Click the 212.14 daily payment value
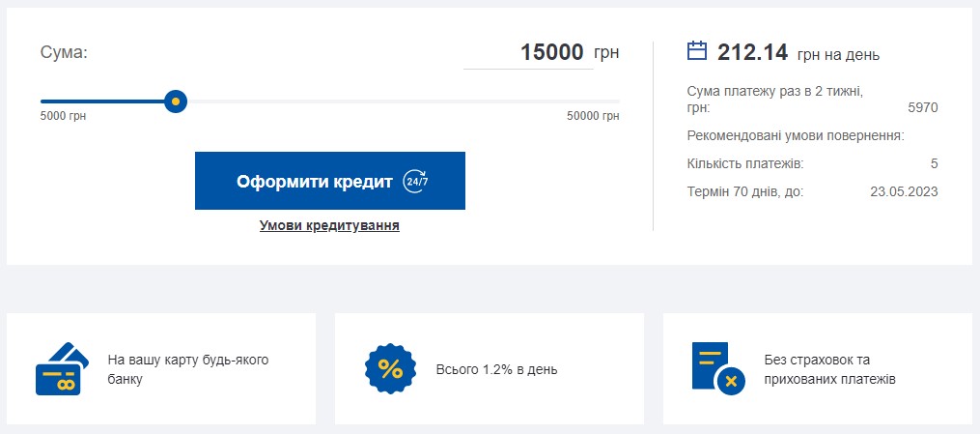Screen dimensions: 980x434 (x=752, y=52)
